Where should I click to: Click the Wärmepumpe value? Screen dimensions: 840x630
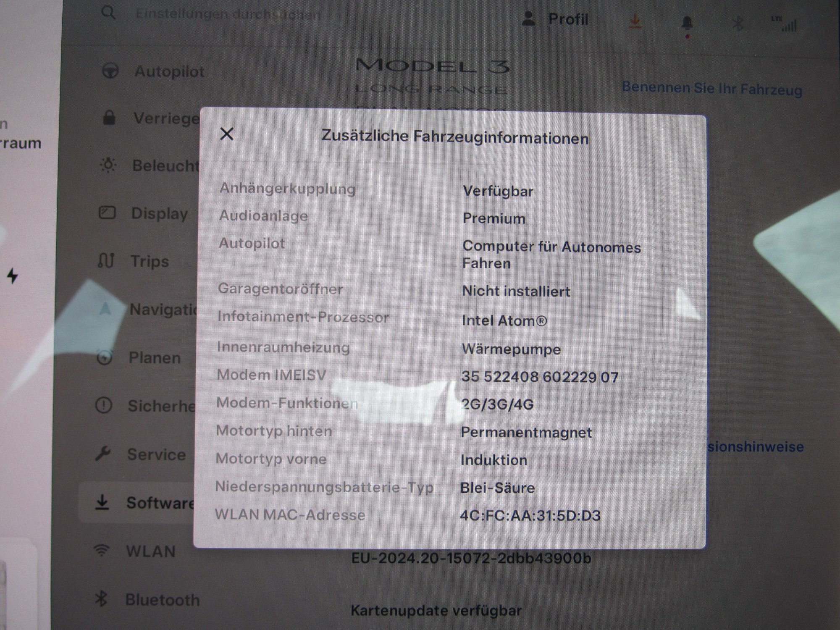click(x=511, y=349)
